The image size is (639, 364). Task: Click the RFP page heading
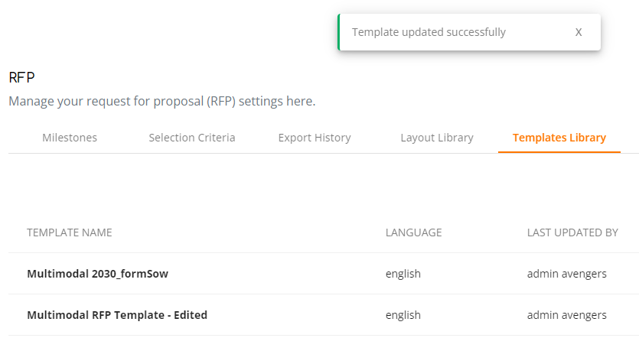(21, 77)
